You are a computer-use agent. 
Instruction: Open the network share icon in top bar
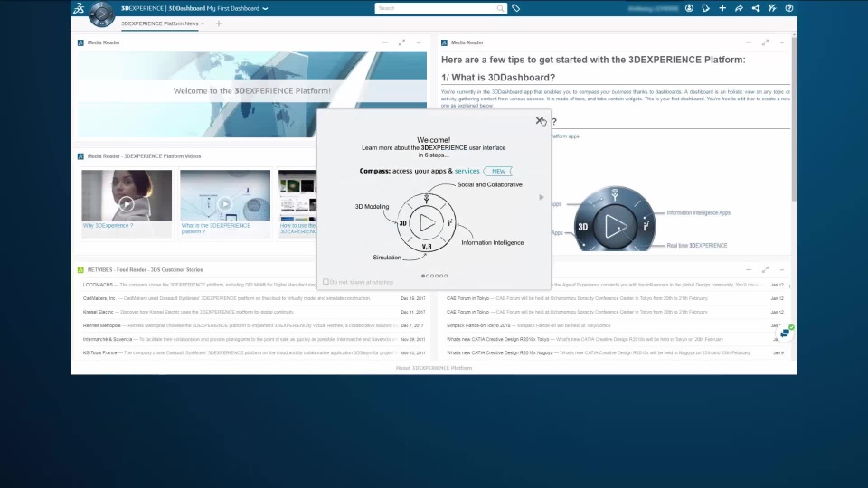[x=756, y=8]
